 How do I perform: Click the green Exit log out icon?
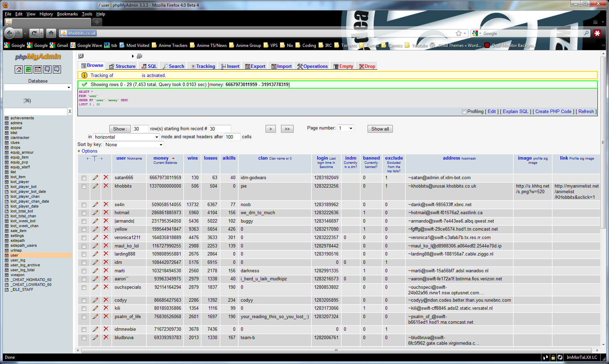[x=28, y=69]
